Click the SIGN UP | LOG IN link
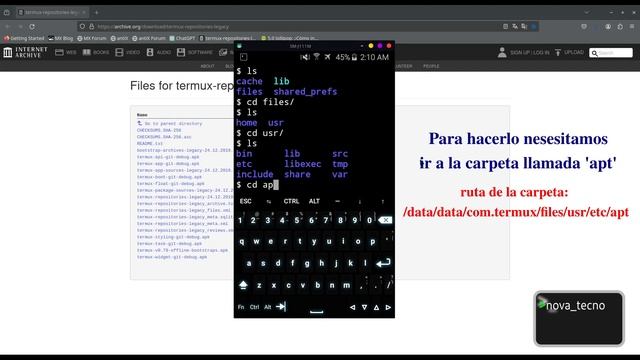Viewport: 640px width, 360px height. tap(523, 52)
